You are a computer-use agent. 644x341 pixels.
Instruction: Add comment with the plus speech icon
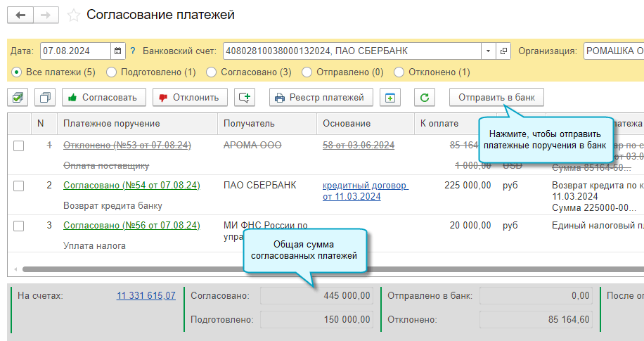pyautogui.click(x=245, y=97)
